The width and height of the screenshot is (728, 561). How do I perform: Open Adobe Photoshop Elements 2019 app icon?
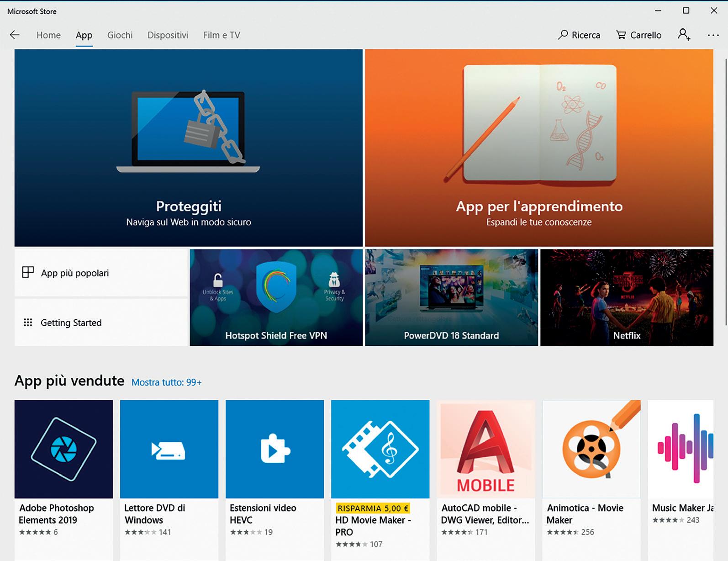(63, 449)
